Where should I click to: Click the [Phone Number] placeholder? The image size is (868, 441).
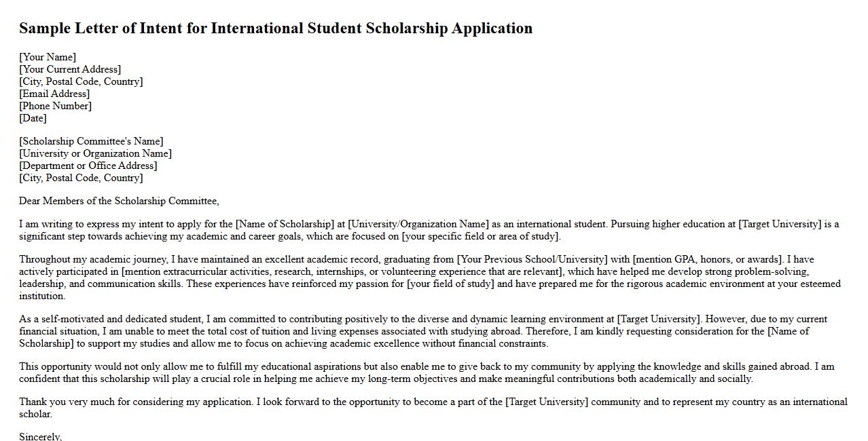[x=55, y=106]
